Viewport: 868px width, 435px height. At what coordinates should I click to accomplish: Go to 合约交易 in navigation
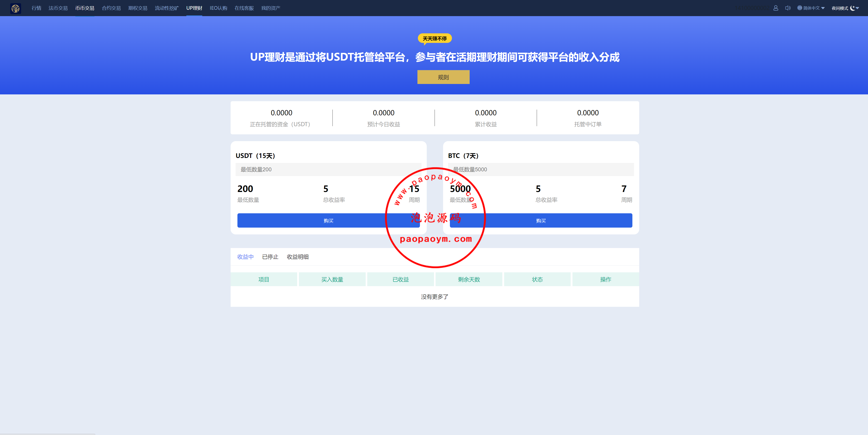(x=111, y=8)
